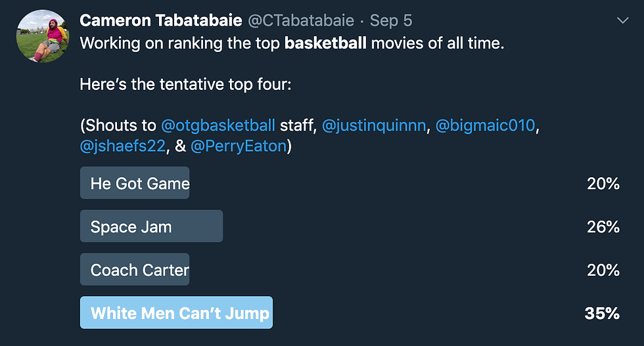Click the 35% result for the winning option
This screenshot has height=346, width=644.
point(602,314)
